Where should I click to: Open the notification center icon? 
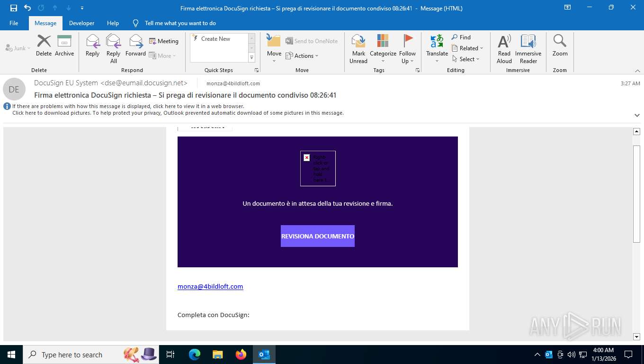[x=628, y=355]
